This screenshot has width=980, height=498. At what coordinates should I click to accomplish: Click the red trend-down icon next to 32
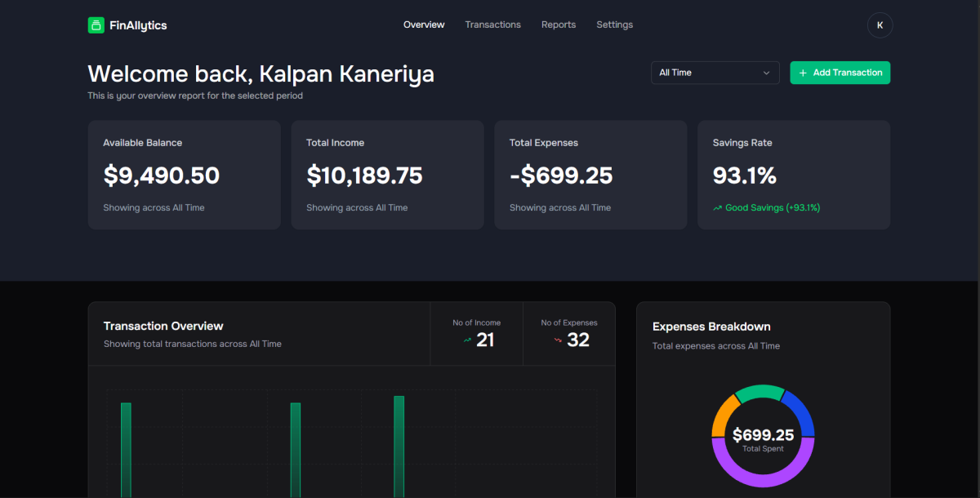(558, 340)
